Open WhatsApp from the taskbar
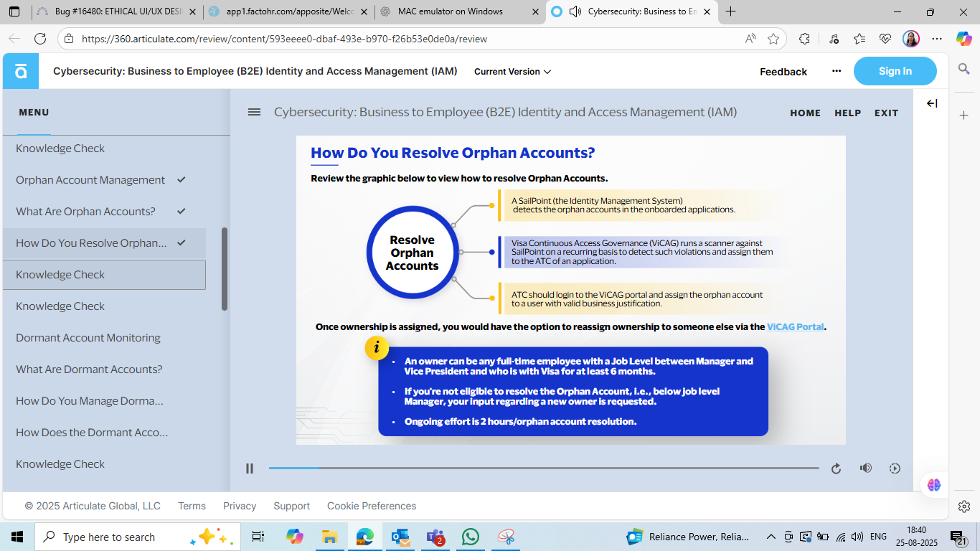Image resolution: width=980 pixels, height=551 pixels. pyautogui.click(x=471, y=537)
